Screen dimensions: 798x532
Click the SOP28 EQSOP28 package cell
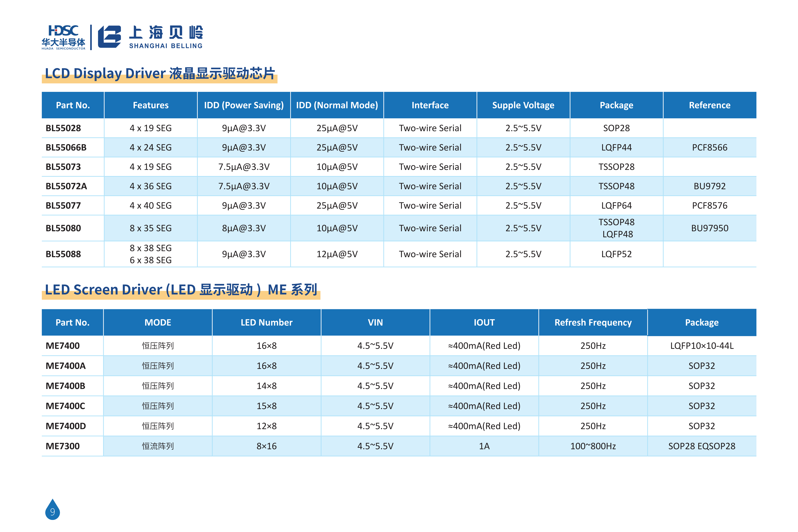pos(702,446)
